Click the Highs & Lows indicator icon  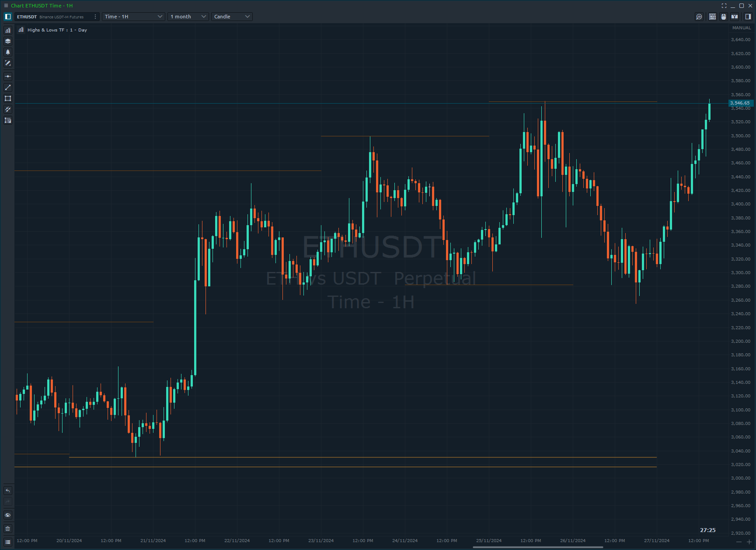pyautogui.click(x=21, y=30)
